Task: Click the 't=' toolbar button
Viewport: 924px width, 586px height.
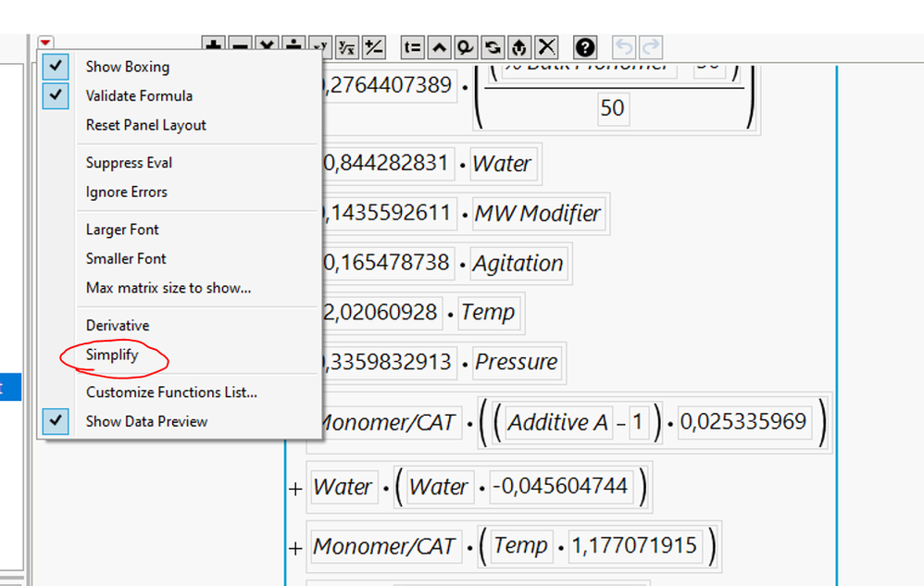Action: 413,47
